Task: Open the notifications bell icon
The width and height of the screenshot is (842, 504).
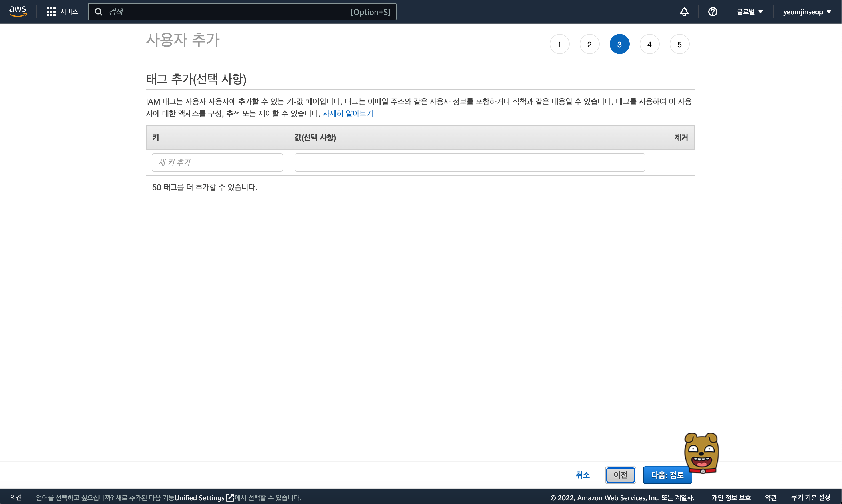Action: point(684,12)
